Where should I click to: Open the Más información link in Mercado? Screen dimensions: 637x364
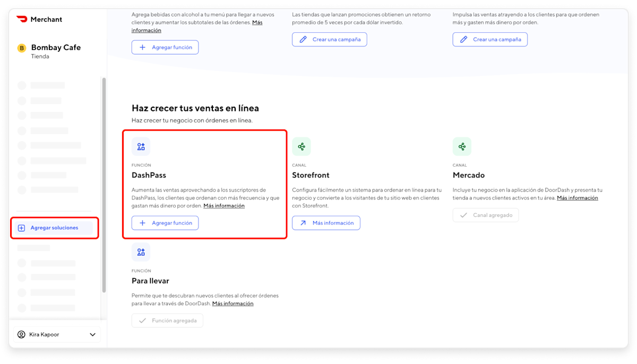578,198
